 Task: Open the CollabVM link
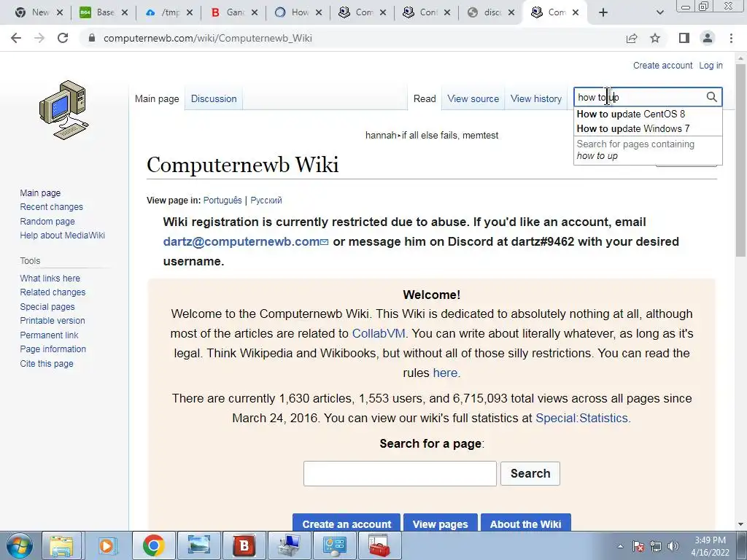[379, 333]
